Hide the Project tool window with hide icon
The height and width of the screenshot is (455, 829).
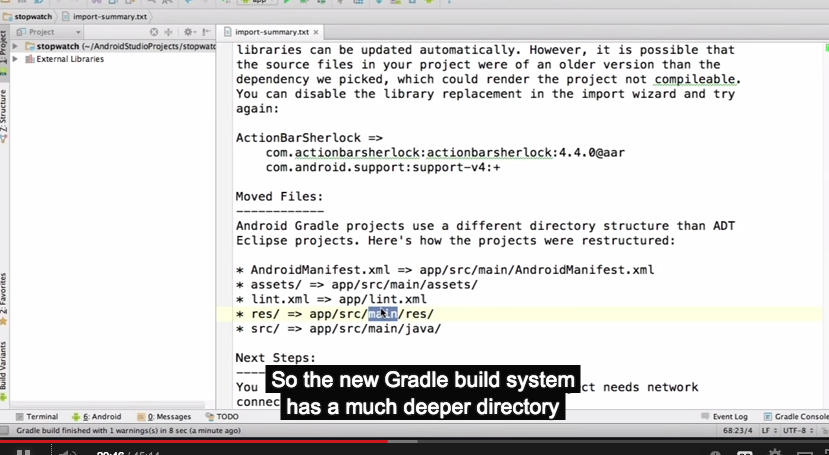click(206, 32)
